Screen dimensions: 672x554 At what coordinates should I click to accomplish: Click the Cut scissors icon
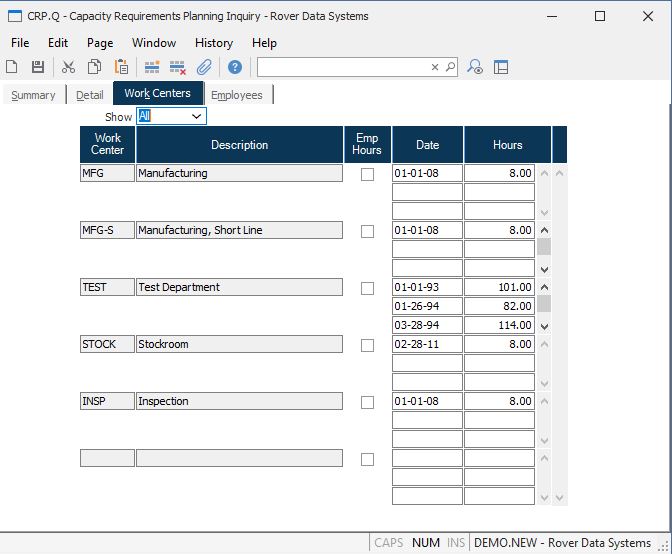coord(68,67)
